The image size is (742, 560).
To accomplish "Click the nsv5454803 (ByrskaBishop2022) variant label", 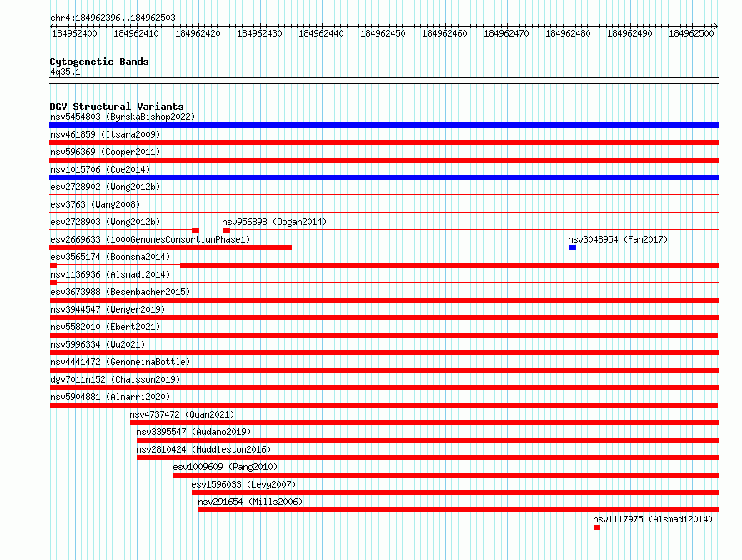I will pyautogui.click(x=123, y=117).
